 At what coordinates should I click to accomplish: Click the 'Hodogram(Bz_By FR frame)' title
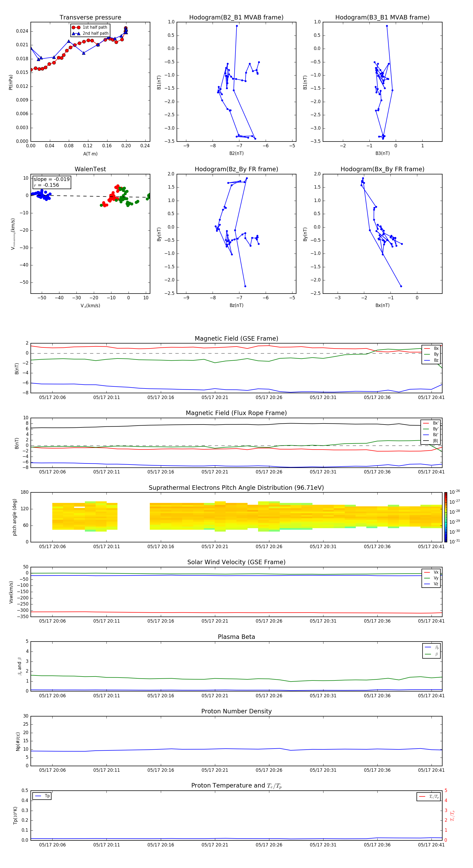pyautogui.click(x=236, y=169)
